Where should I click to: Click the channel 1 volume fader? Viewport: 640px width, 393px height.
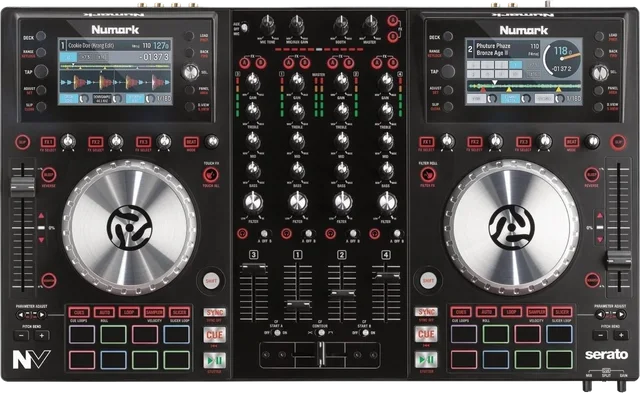(x=298, y=305)
